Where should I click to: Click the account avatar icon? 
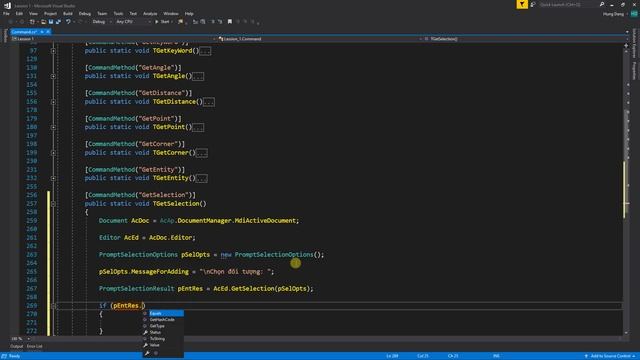633,14
